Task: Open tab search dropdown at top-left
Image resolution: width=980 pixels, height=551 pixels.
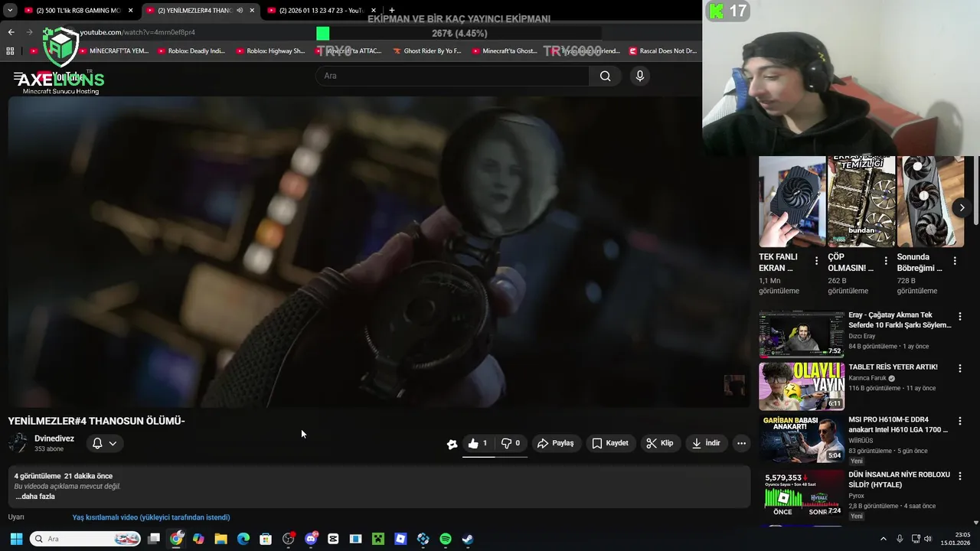Action: click(10, 11)
